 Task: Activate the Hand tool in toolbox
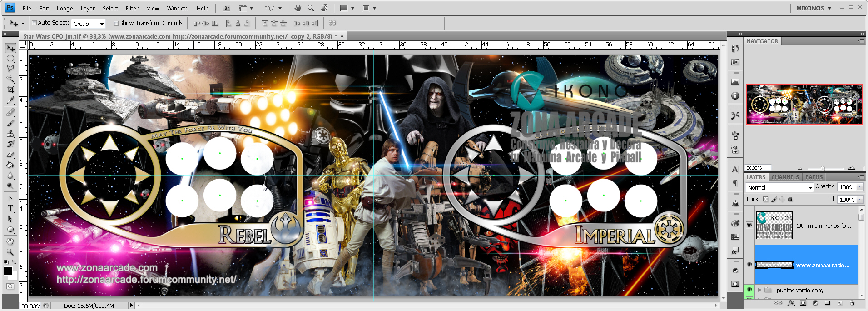[10, 241]
